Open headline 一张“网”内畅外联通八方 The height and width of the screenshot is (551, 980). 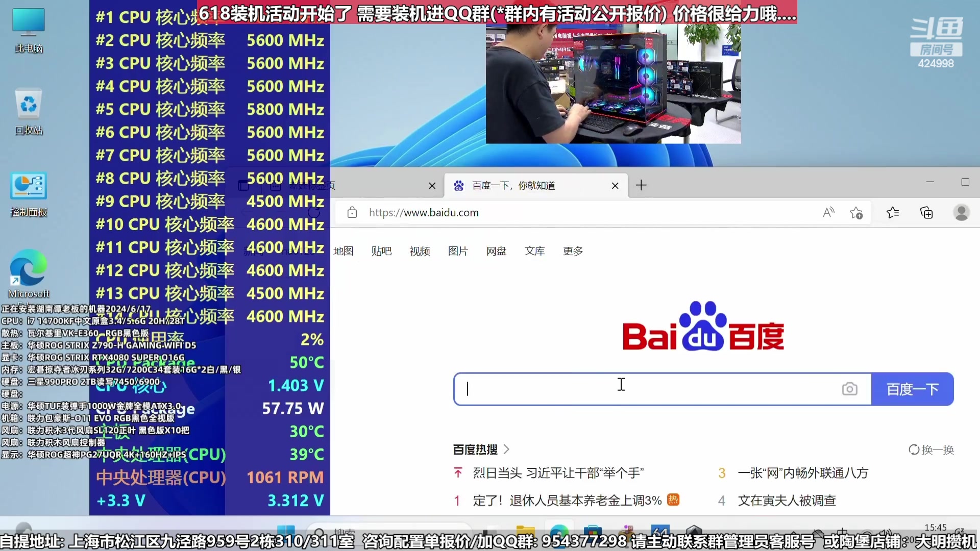click(803, 473)
